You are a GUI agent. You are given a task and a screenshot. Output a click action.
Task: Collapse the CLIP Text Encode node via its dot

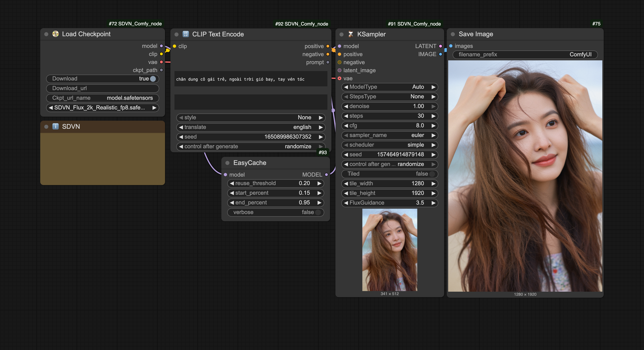pyautogui.click(x=176, y=34)
